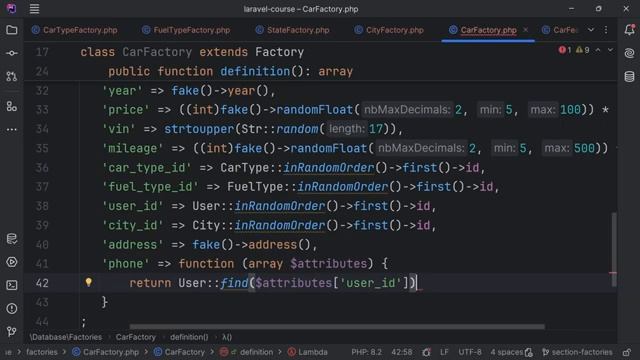The height and width of the screenshot is (360, 640).
Task: Open the Structure tool window
Action: pyautogui.click(x=11, y=107)
